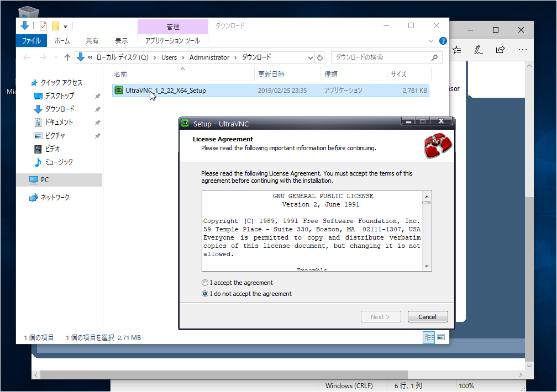Switch to details view icon in status bar

click(x=429, y=337)
